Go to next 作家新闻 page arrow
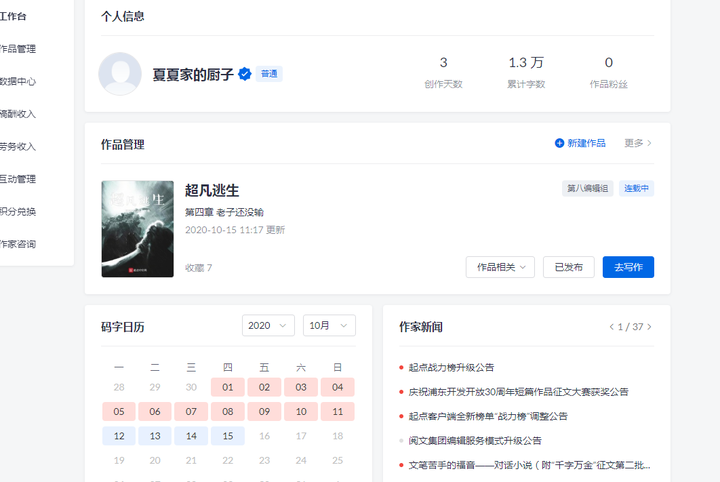 (x=649, y=327)
